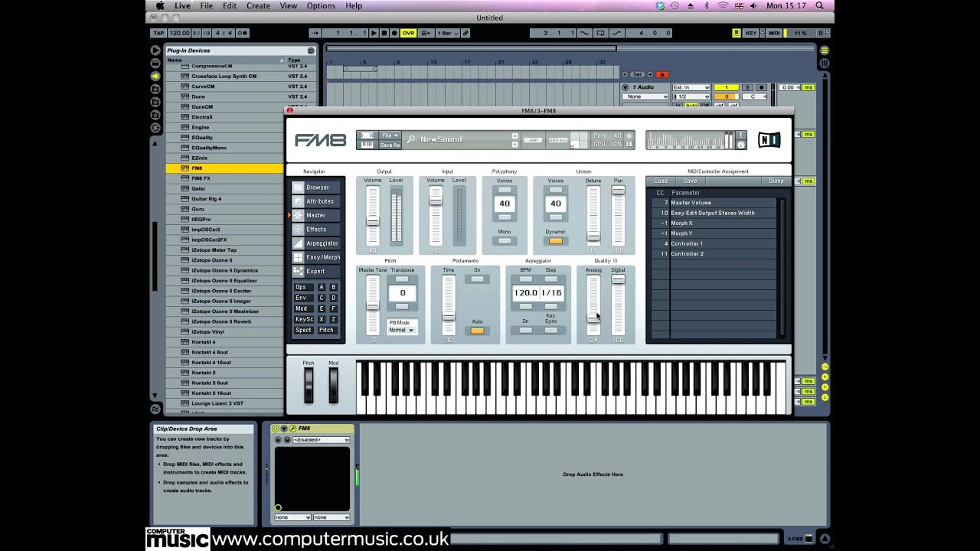Toggle the MIDI map mode switch

[x=774, y=33]
